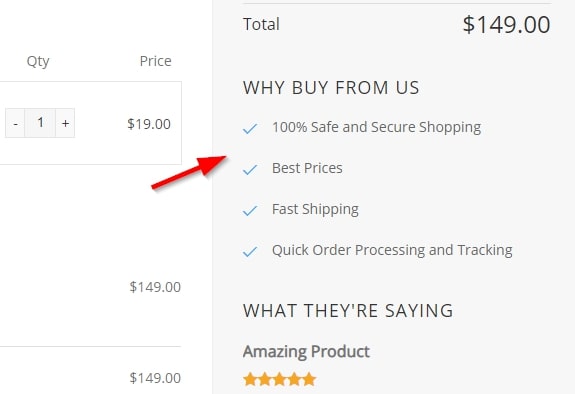Select the quantity input field showing 1
575x394 pixels.
40,123
